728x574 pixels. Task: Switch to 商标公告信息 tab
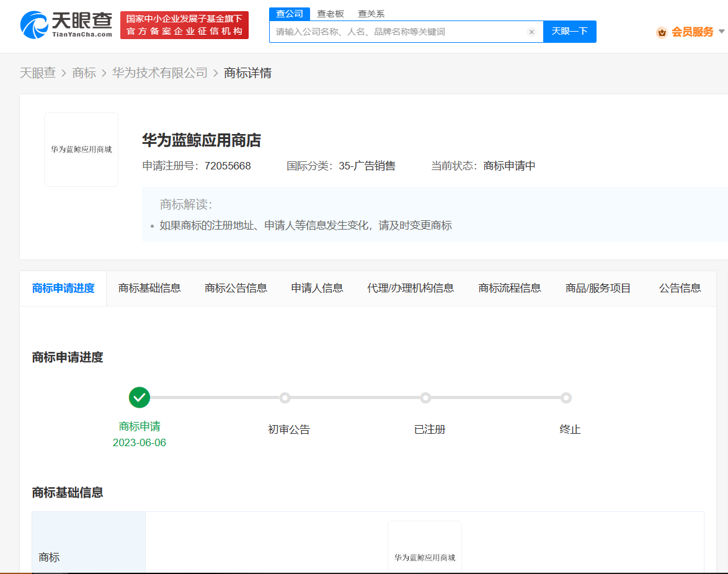click(x=236, y=288)
